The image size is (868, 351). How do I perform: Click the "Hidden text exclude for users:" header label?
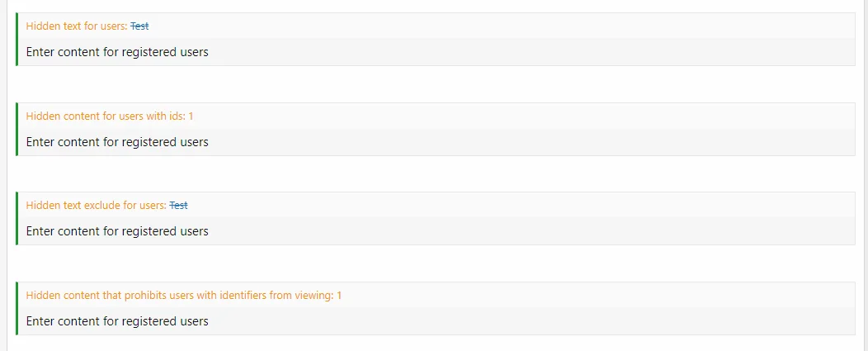[96, 206]
